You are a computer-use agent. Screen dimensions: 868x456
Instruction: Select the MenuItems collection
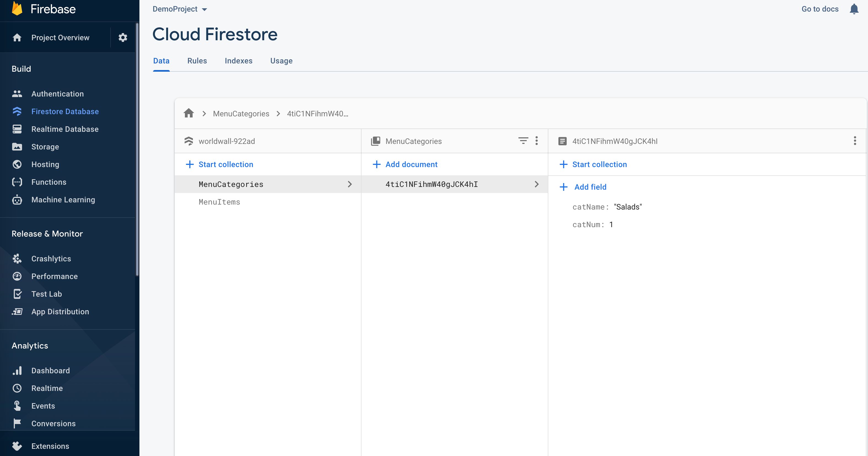(x=219, y=202)
